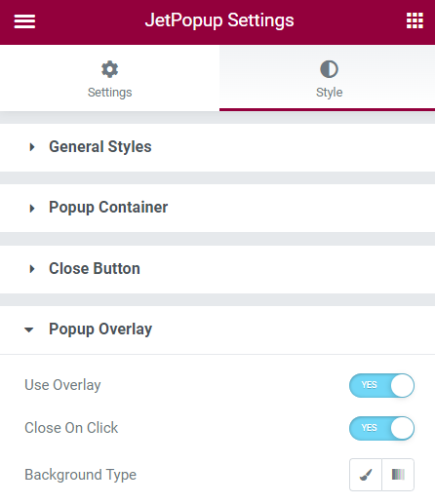Toggle the Use Overlay switch
Screen dimensions: 435x504
[x=381, y=385]
